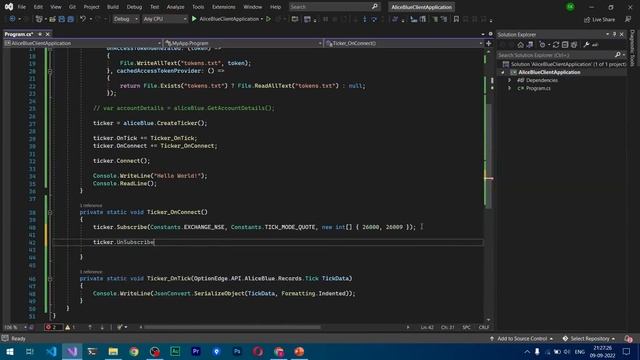
Task: Click the user account avatar
Action: click(570, 7)
